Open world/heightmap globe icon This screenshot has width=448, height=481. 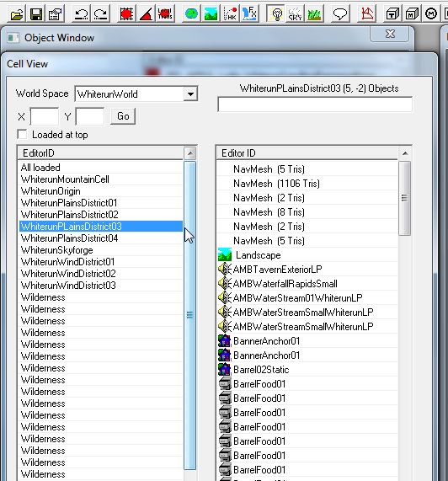(x=192, y=13)
